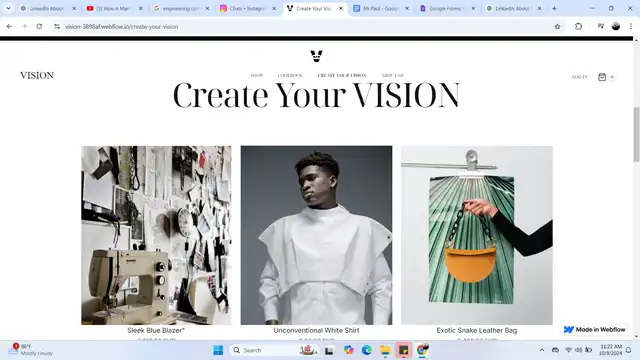Image resolution: width=640 pixels, height=360 pixels.
Task: Open the clock and date in taskbar
Action: click(x=610, y=350)
